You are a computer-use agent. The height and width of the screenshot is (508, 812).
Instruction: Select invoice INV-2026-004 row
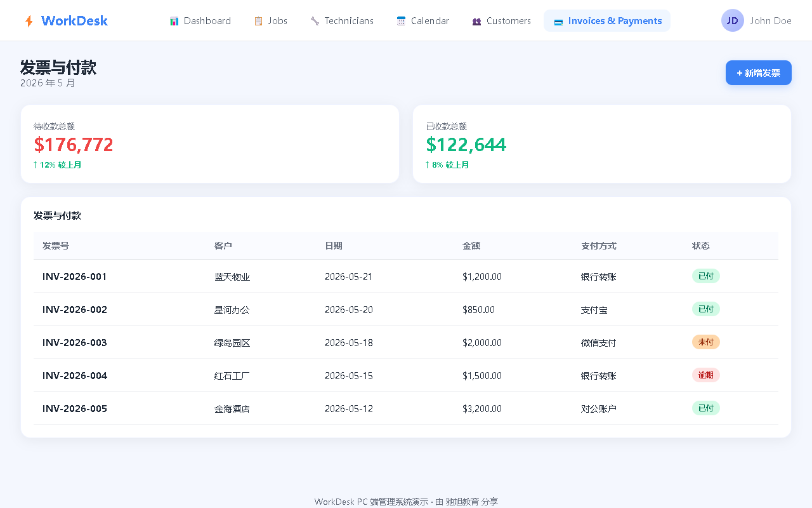click(x=406, y=375)
